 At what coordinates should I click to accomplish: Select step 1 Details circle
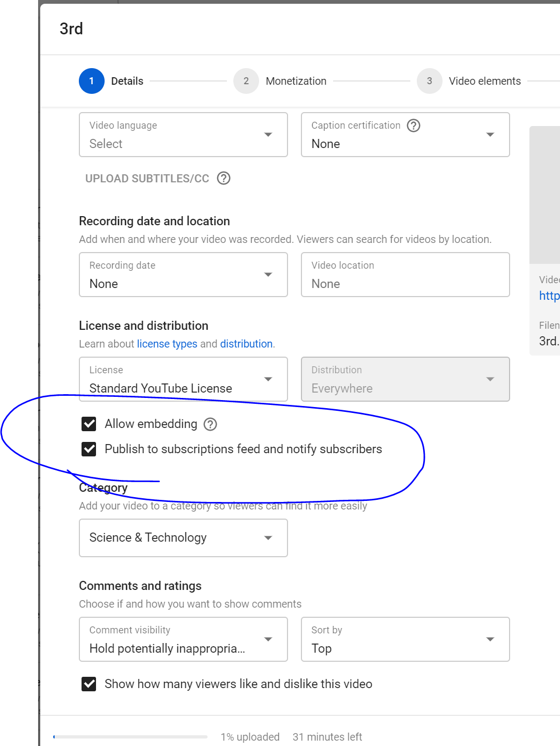(92, 81)
